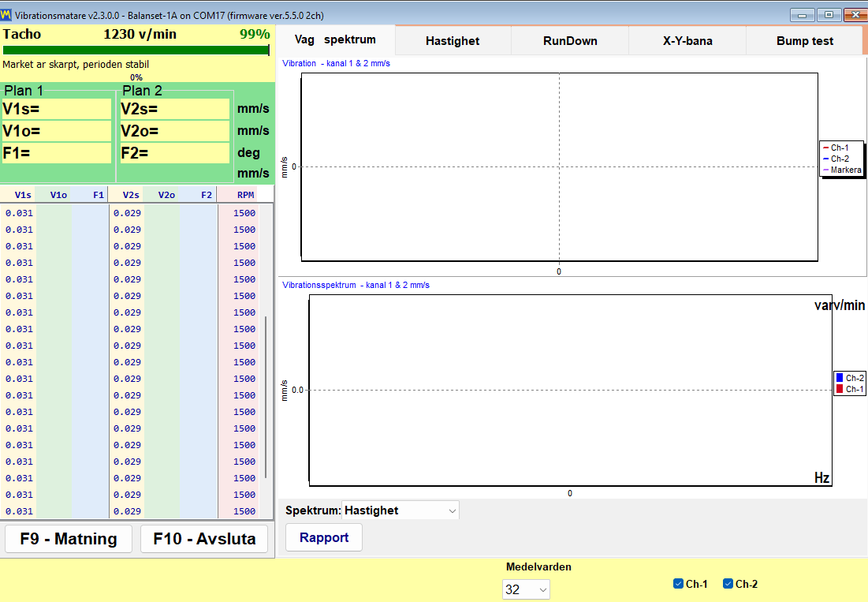
Task: Switch to the X-Y-bana tab
Action: click(x=687, y=41)
